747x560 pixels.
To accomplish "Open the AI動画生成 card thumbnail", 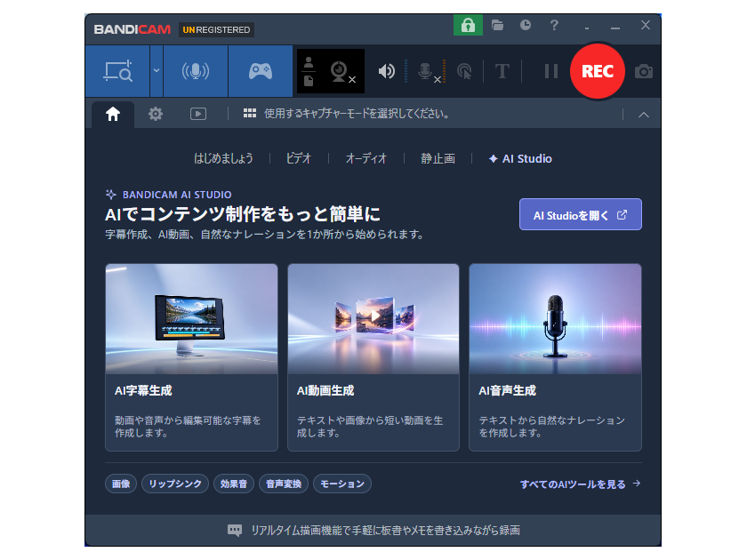I will tap(373, 319).
